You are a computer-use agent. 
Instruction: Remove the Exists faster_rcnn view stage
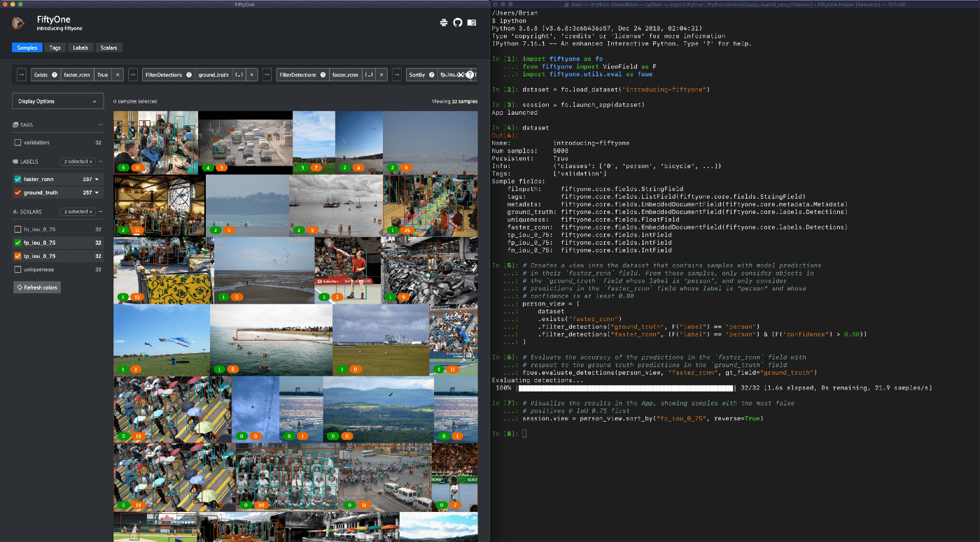click(118, 75)
